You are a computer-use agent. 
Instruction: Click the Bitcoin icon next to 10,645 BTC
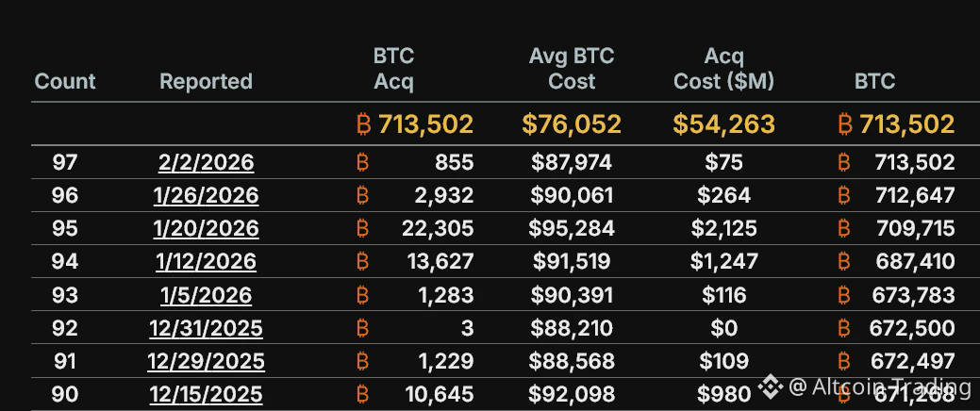coord(363,394)
